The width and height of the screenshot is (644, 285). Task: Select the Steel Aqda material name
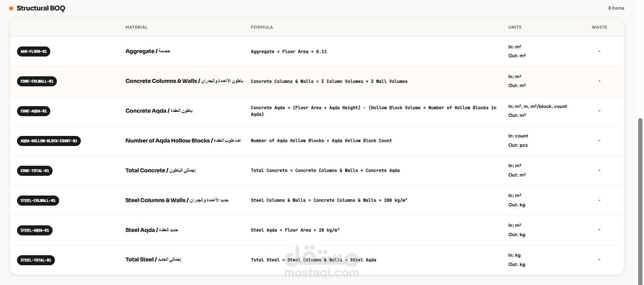click(x=152, y=230)
